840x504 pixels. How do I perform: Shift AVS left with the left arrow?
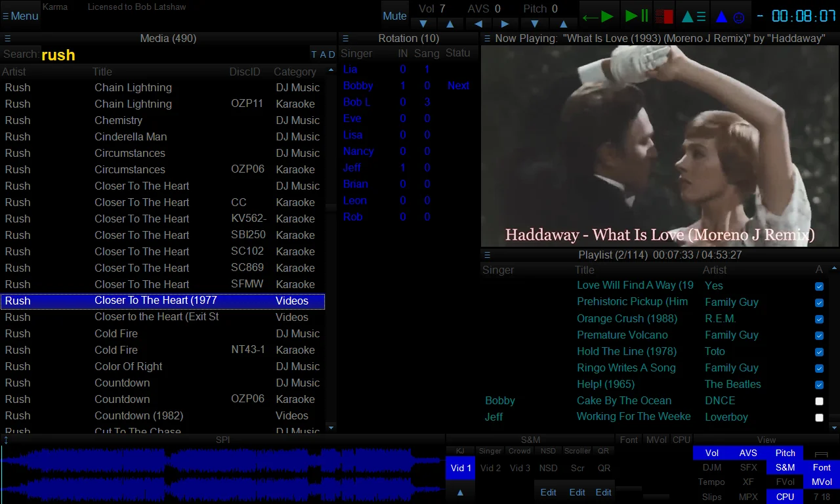478,24
